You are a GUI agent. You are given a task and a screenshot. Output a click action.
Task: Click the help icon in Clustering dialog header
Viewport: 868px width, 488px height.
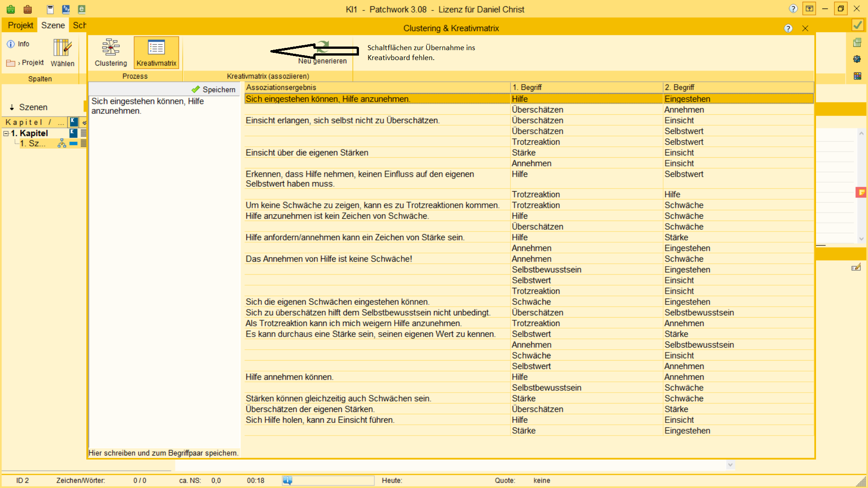point(788,28)
